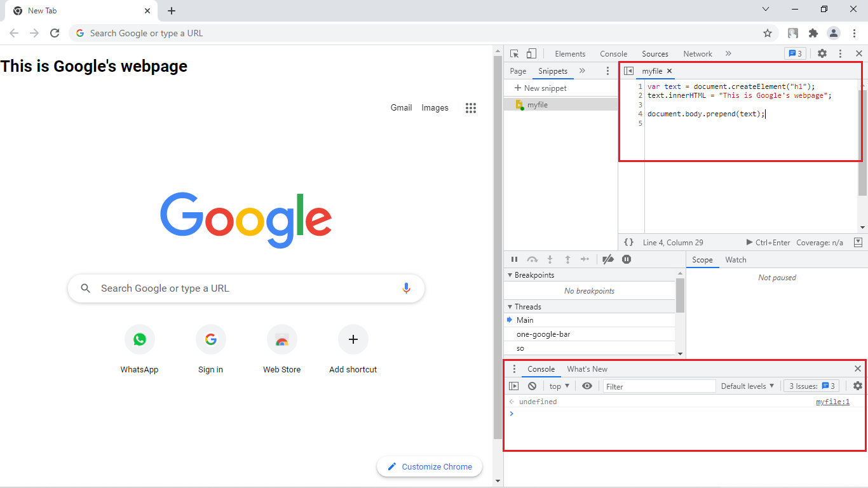Image resolution: width=868 pixels, height=488 pixels.
Task: Click the Gmail link
Action: pos(401,108)
